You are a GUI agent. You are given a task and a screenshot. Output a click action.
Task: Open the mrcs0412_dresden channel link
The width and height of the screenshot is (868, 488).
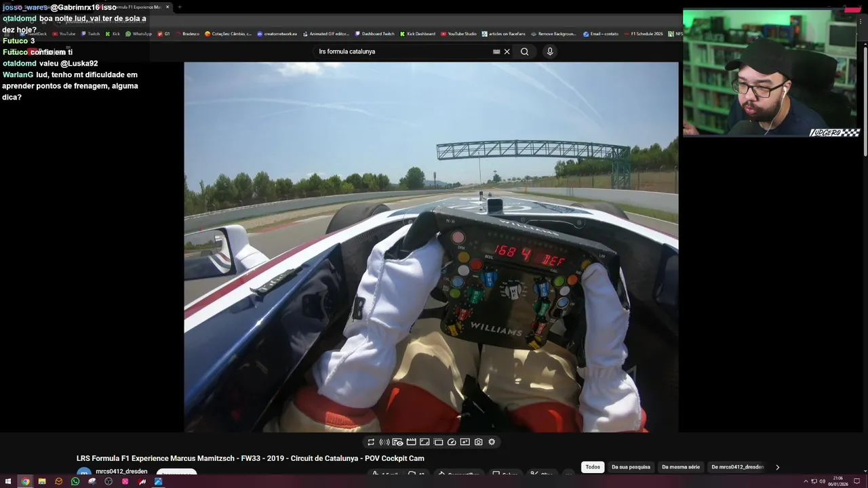tap(121, 472)
